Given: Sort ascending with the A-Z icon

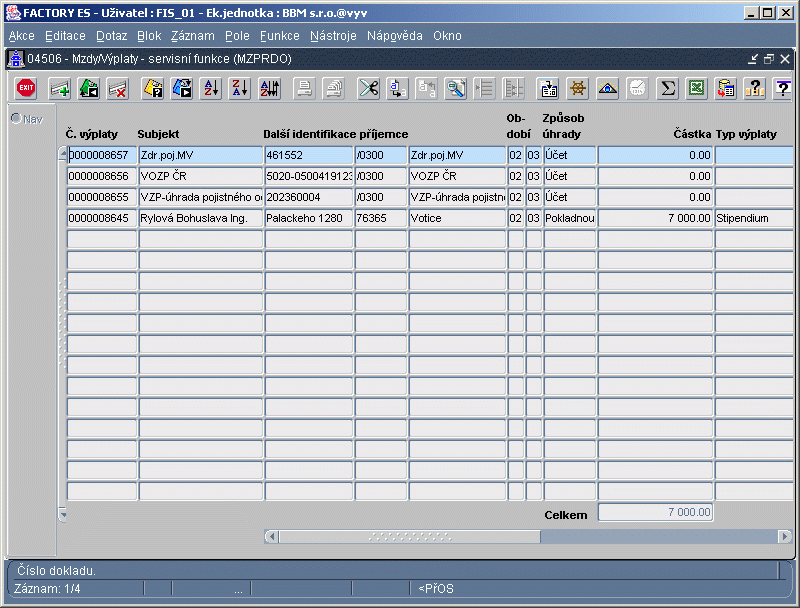Looking at the screenshot, I should [211, 88].
